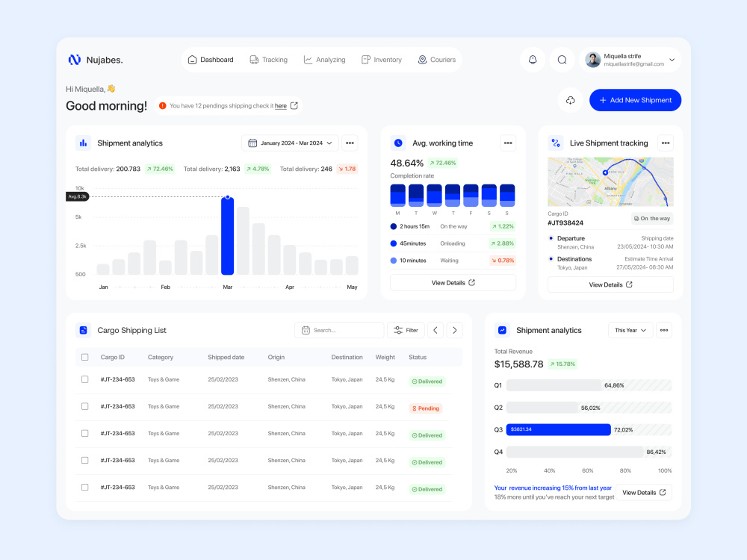Open three-dot menu of Live Shipment tracking
747x560 pixels.
666,143
